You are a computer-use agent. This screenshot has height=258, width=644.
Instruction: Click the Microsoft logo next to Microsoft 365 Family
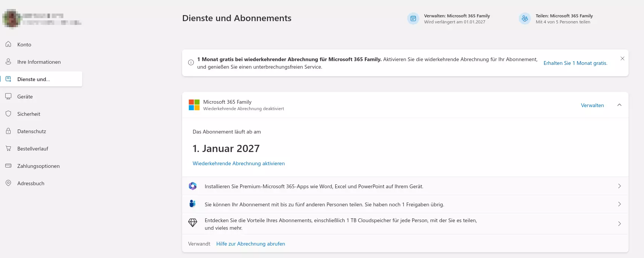(x=194, y=105)
